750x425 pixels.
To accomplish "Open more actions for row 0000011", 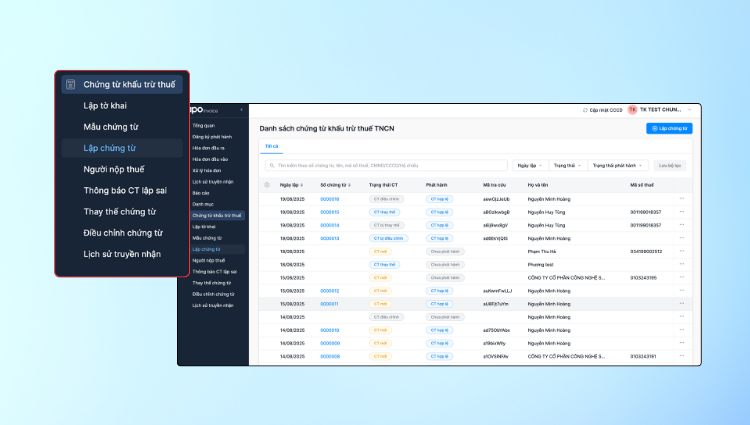I will (x=682, y=304).
